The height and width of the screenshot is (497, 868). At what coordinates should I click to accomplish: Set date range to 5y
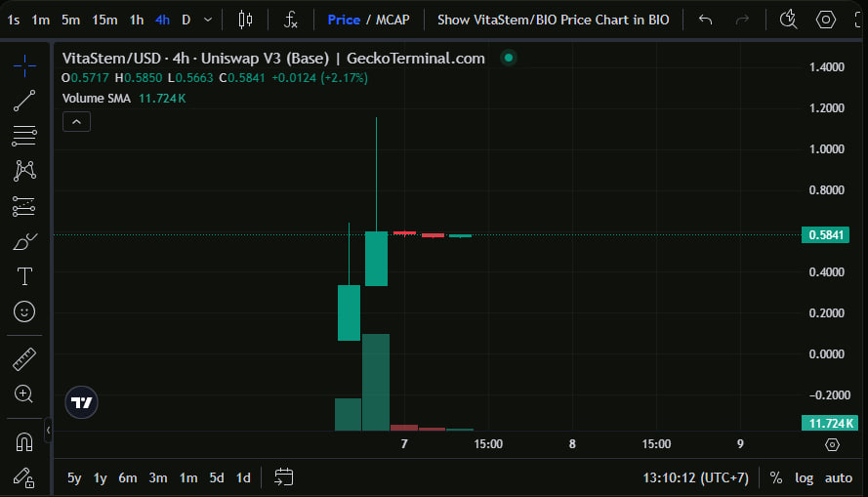pyautogui.click(x=74, y=477)
